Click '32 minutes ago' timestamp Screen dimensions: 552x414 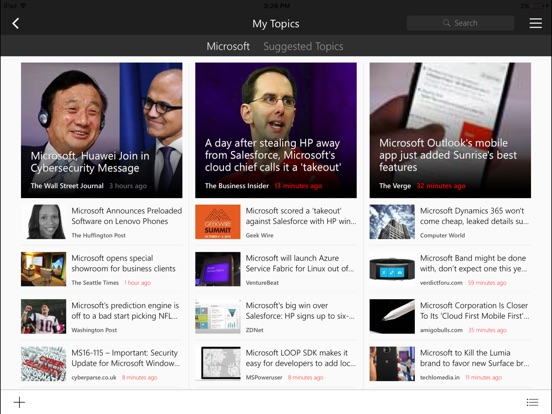[x=441, y=186]
